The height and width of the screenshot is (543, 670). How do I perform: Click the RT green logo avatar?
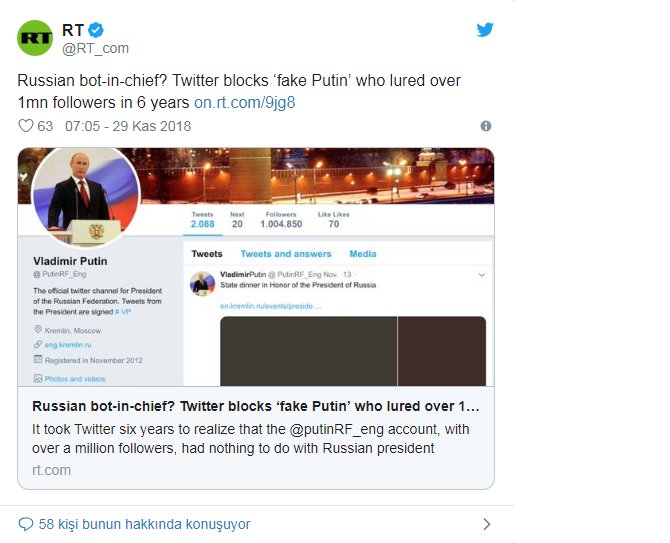click(36, 37)
